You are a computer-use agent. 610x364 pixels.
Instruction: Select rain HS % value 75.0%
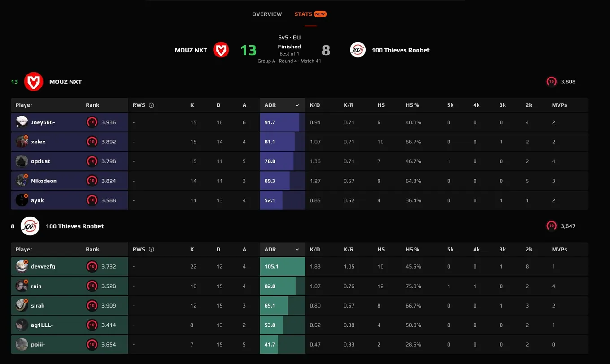coord(413,286)
